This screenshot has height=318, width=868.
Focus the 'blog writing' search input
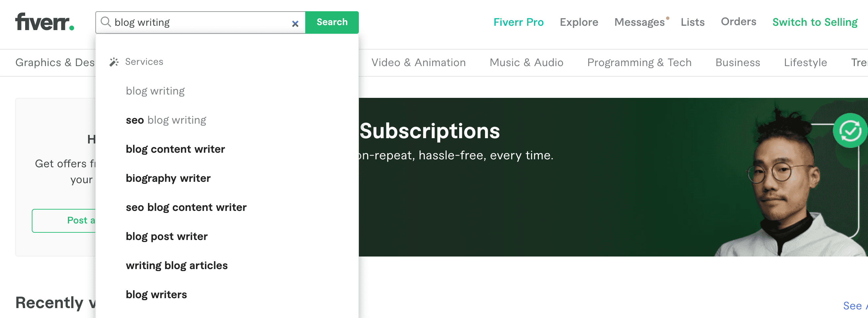click(x=201, y=22)
